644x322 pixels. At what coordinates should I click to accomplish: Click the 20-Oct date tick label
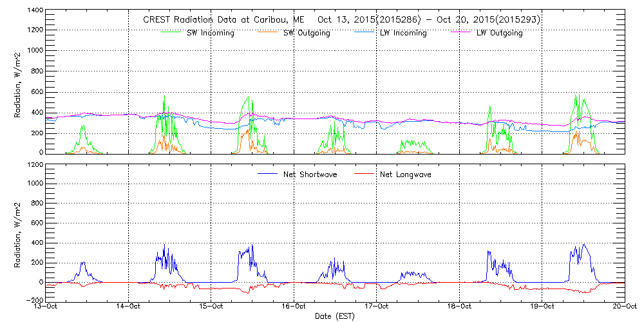(625, 307)
